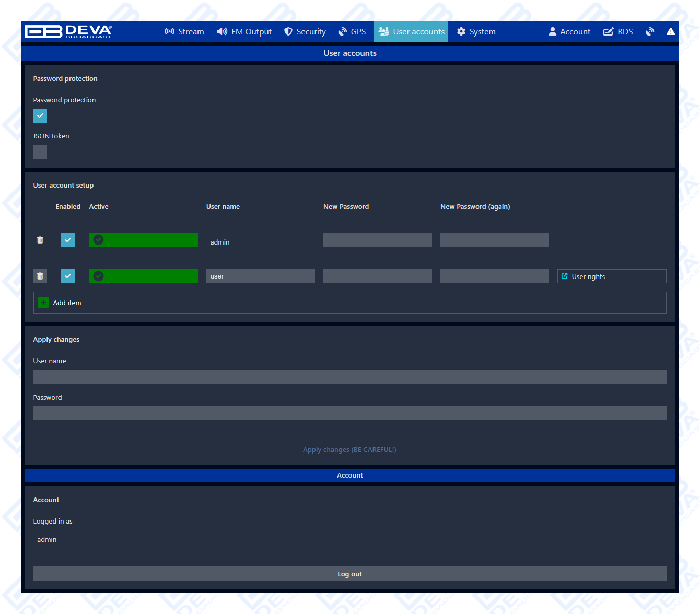
Task: Click the DEVA Broadcast logo
Action: pos(68,32)
